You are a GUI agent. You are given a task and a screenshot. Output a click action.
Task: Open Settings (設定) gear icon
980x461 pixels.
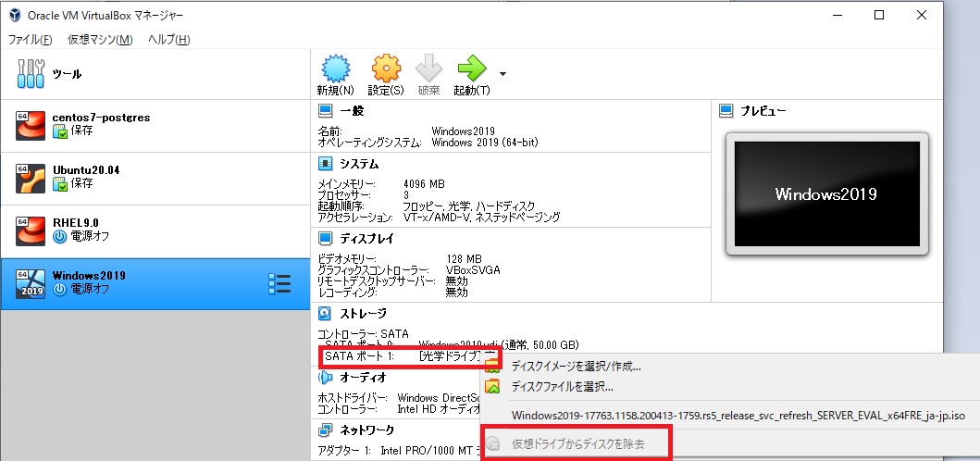coord(386,69)
